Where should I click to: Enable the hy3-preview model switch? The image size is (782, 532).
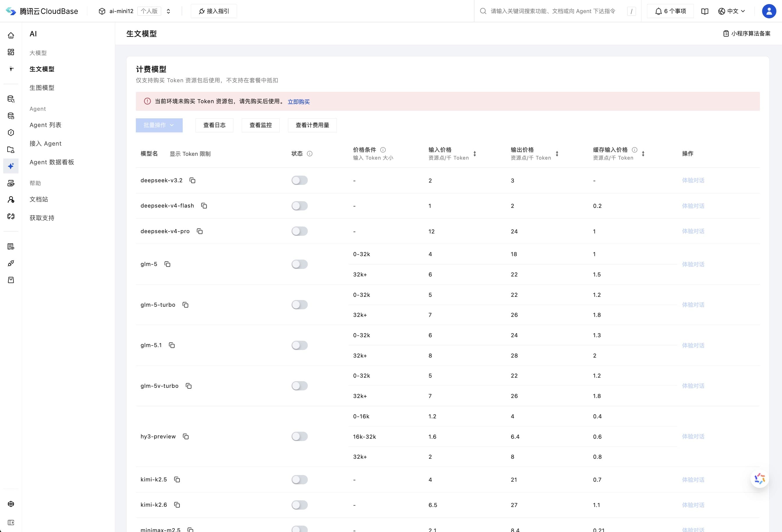point(299,436)
